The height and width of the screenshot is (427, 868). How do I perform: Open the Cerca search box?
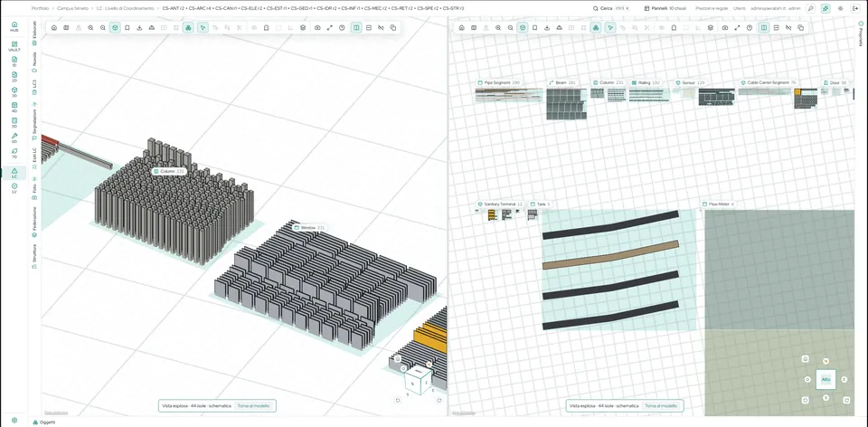tap(611, 9)
